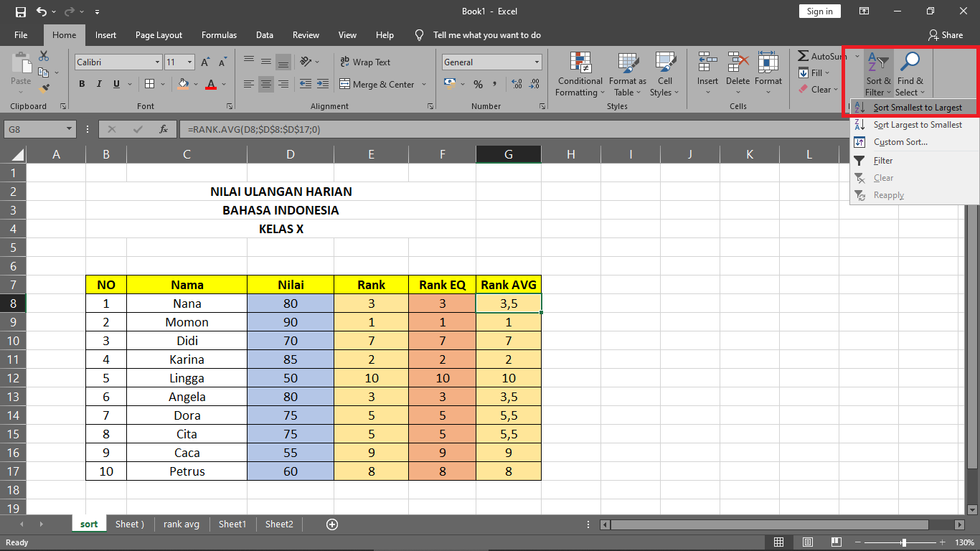
Task: Toggle Align Left
Action: pyautogui.click(x=249, y=84)
